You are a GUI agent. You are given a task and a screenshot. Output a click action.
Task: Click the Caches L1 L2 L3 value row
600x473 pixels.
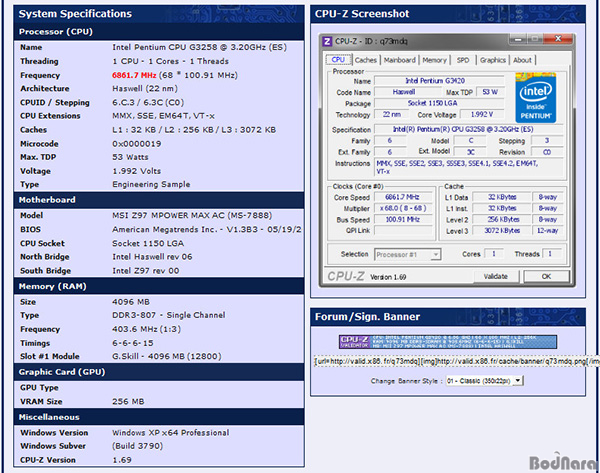click(194, 130)
